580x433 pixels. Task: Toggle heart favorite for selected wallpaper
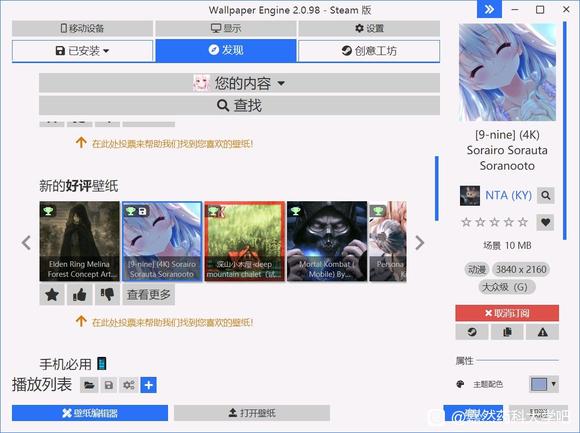[545, 222]
